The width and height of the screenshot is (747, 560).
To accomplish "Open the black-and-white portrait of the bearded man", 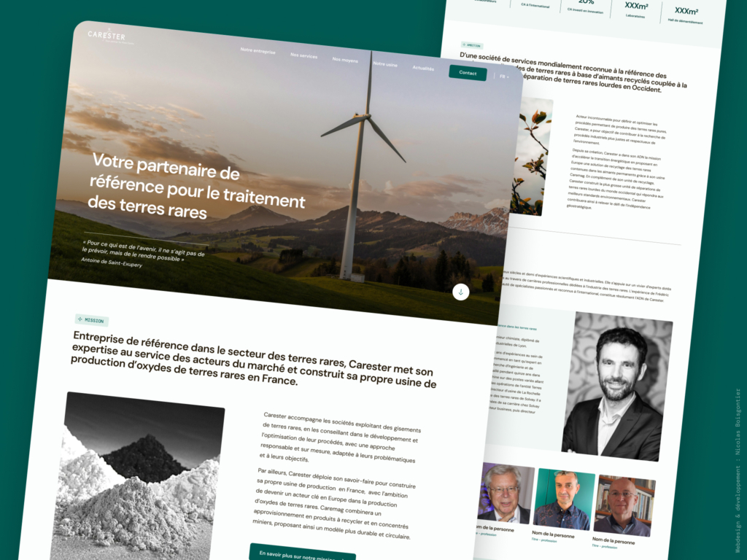I will point(617,386).
